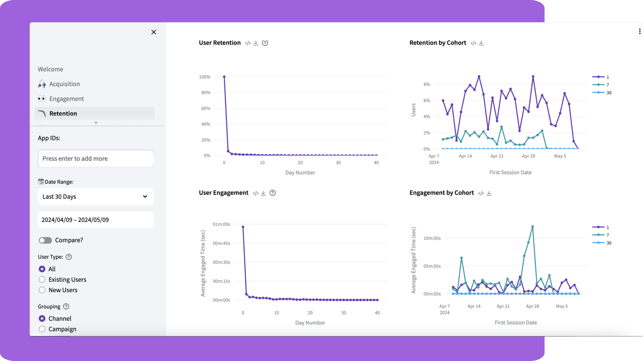This screenshot has height=361, width=644.
Task: Select Channel grouping
Action: point(42,319)
